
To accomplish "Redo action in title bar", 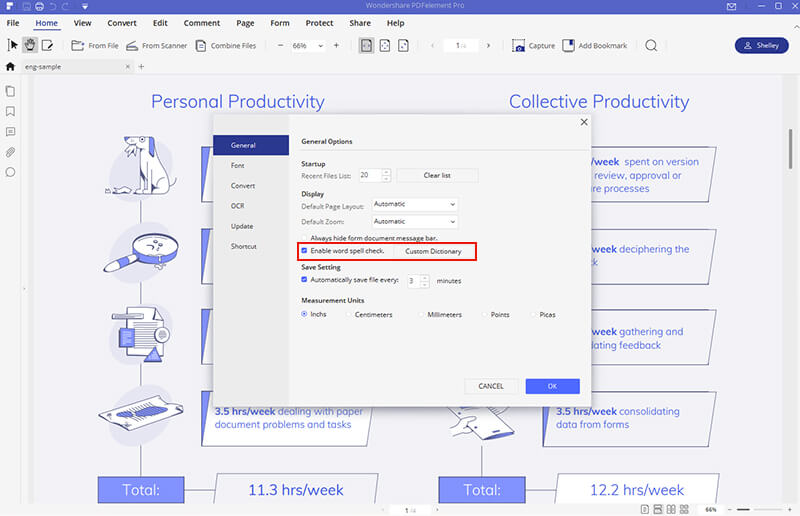I will tap(66, 6).
